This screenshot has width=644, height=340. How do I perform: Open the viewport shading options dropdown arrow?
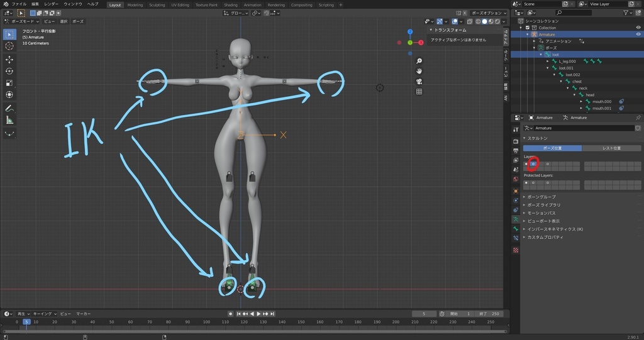[504, 21]
